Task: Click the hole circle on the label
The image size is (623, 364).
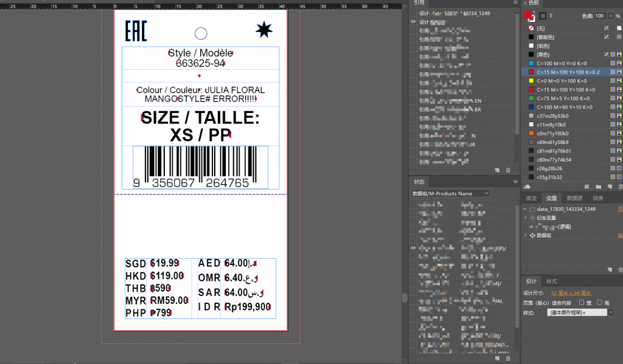Action: point(201,33)
